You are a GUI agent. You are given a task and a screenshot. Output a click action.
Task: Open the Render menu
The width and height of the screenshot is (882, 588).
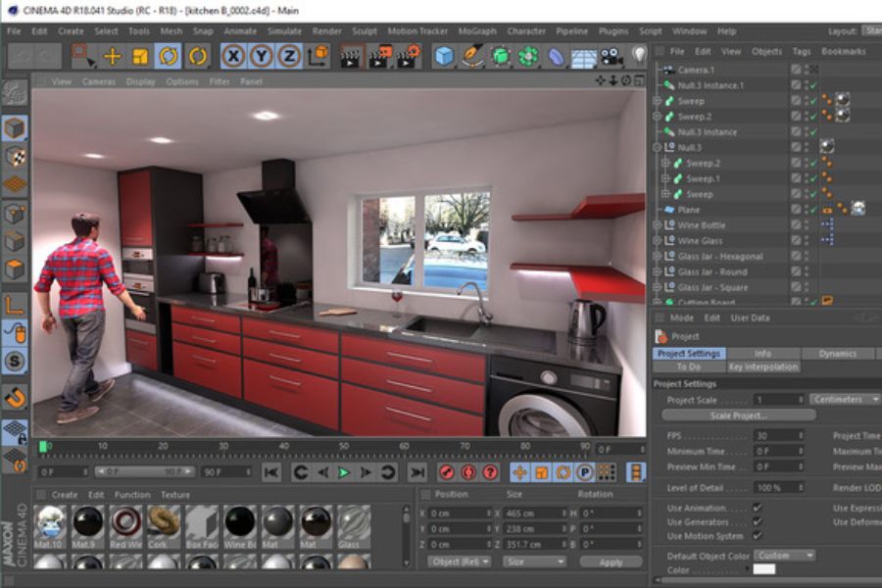coord(326,31)
